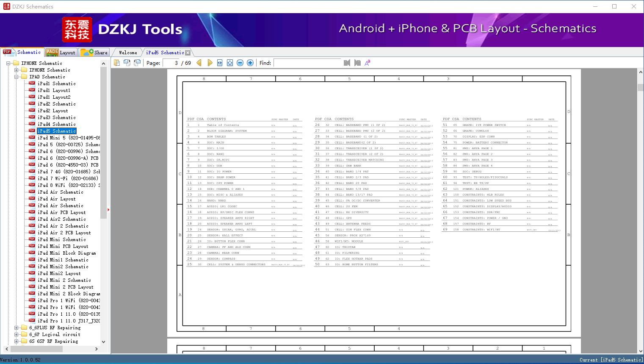The height and width of the screenshot is (364, 644).
Task: Expand the nested IPHONE Schematic folder
Action: [16, 70]
